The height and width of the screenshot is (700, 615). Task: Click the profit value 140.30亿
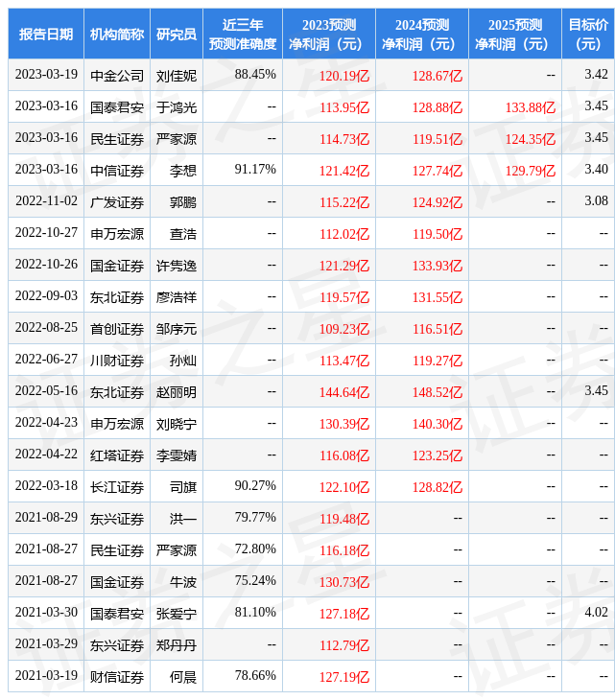pyautogui.click(x=438, y=424)
